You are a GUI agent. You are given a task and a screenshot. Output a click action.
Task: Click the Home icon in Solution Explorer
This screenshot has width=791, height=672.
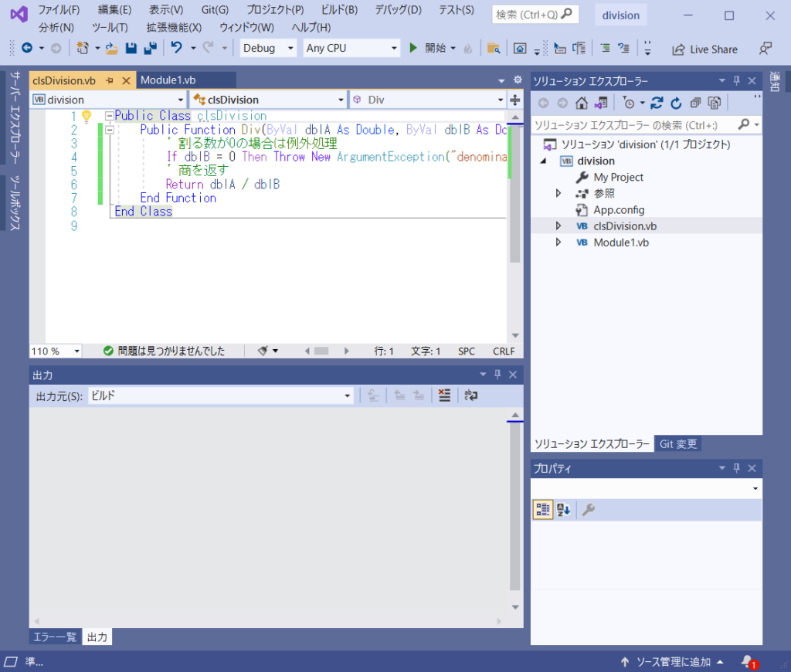582,103
